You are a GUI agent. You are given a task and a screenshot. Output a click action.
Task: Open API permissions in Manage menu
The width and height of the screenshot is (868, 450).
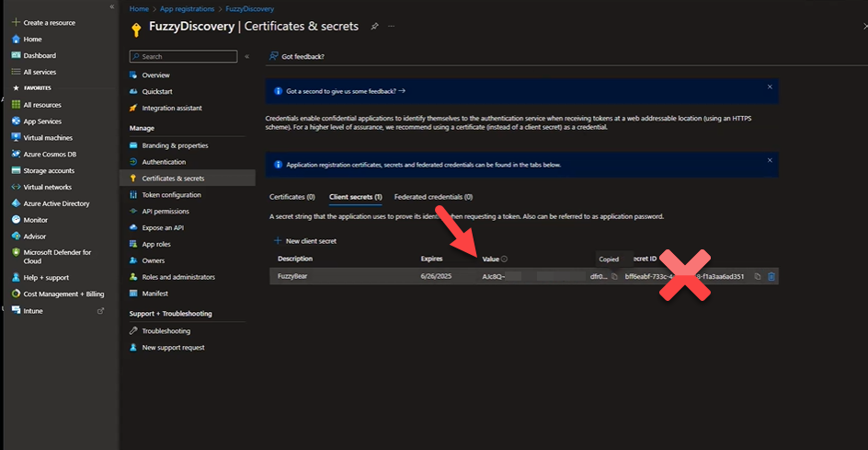coord(166,212)
